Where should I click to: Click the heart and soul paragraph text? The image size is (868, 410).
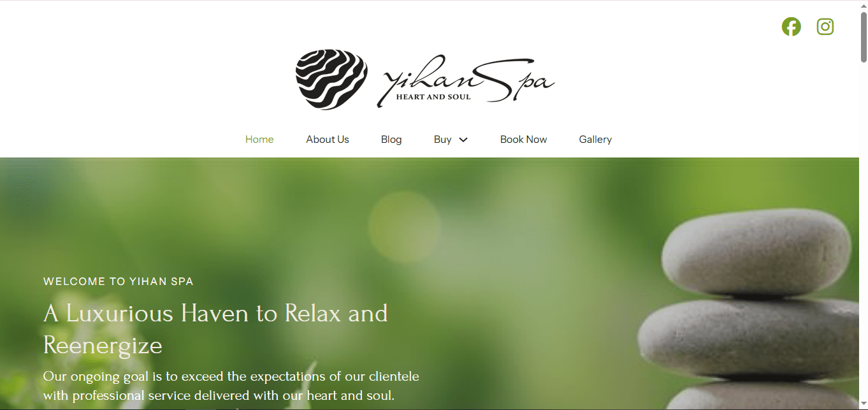(x=231, y=386)
